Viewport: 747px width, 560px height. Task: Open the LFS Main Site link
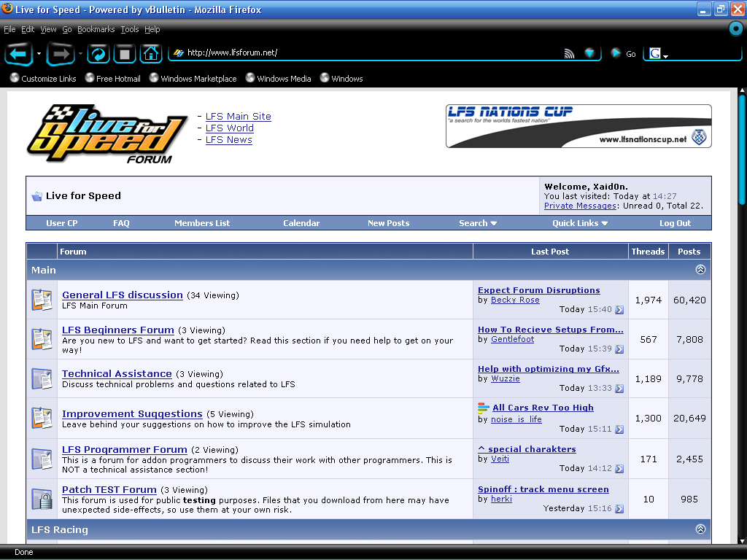click(x=239, y=116)
